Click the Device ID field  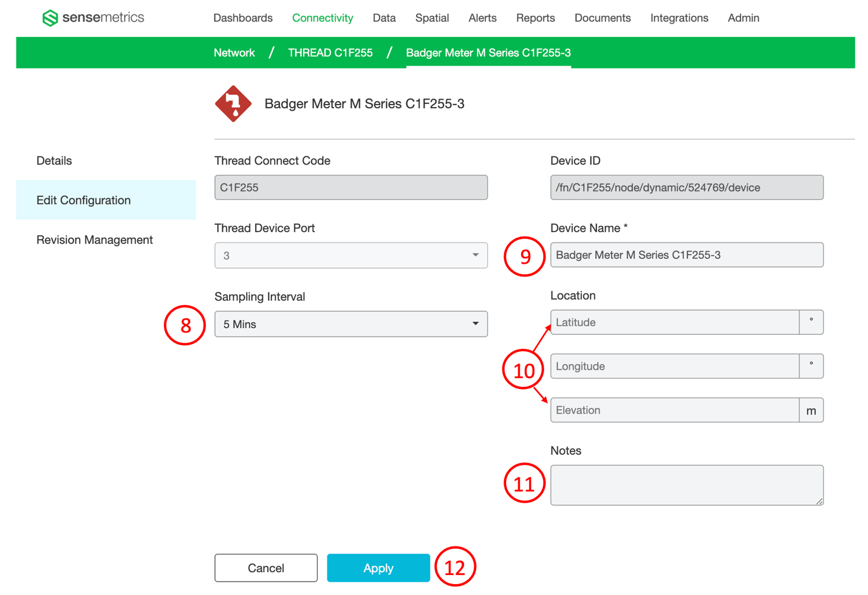687,187
